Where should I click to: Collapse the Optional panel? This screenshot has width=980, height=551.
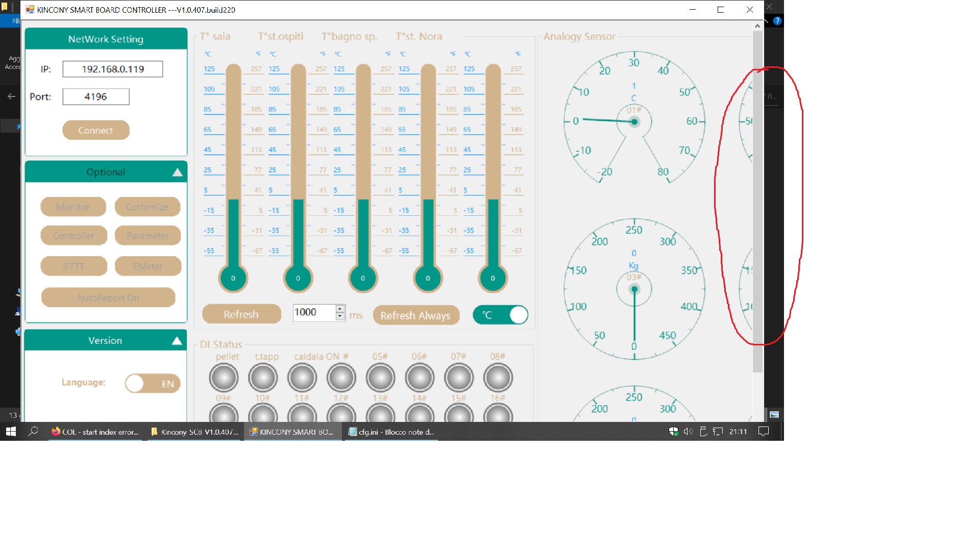(177, 172)
